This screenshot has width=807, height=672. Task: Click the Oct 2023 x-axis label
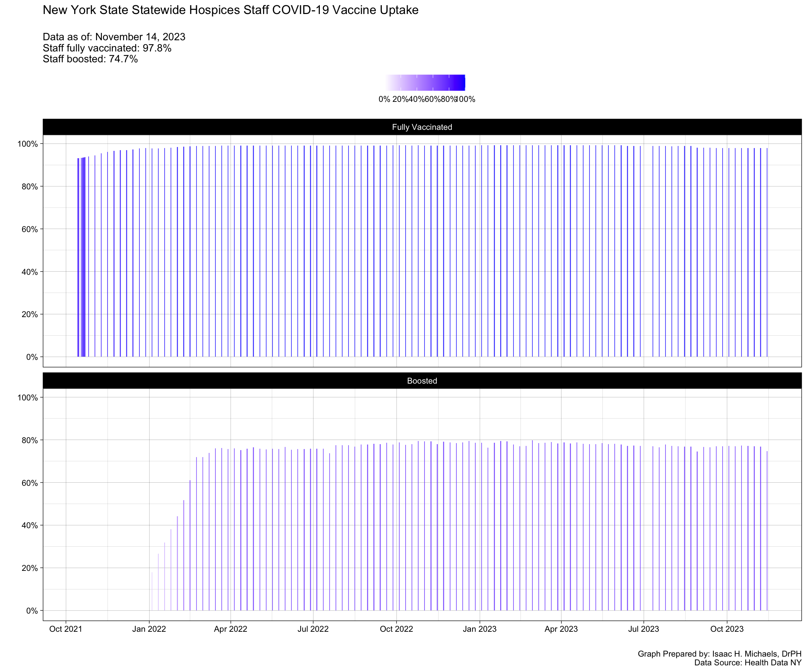(x=727, y=629)
